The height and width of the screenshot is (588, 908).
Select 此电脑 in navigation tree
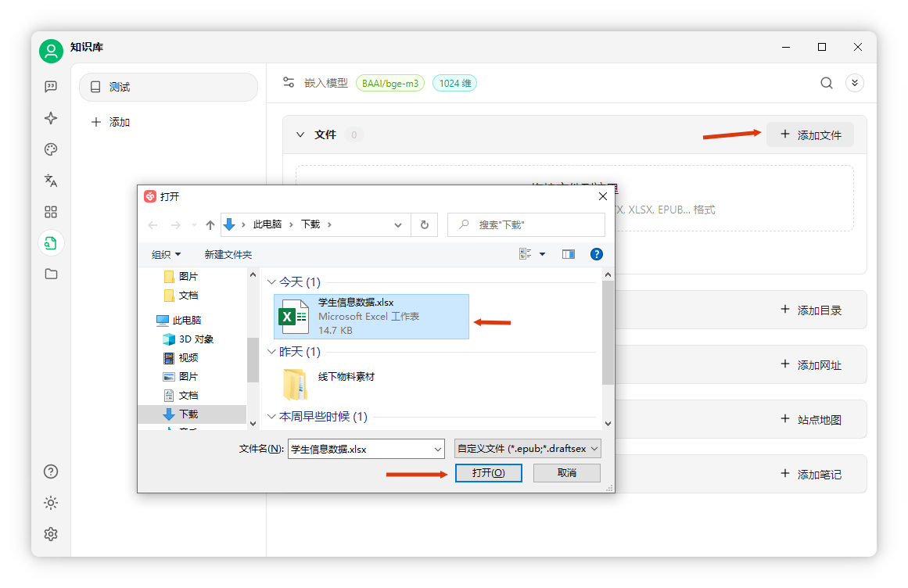click(x=179, y=320)
